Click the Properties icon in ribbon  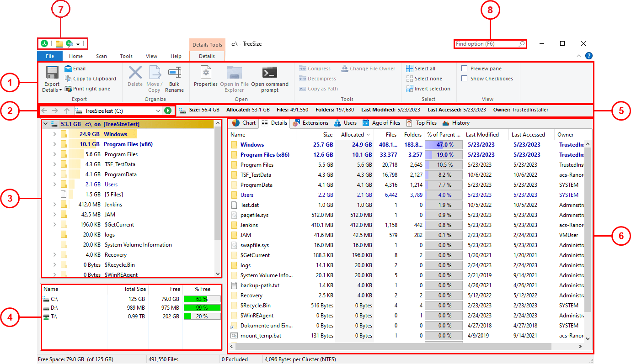(x=206, y=73)
